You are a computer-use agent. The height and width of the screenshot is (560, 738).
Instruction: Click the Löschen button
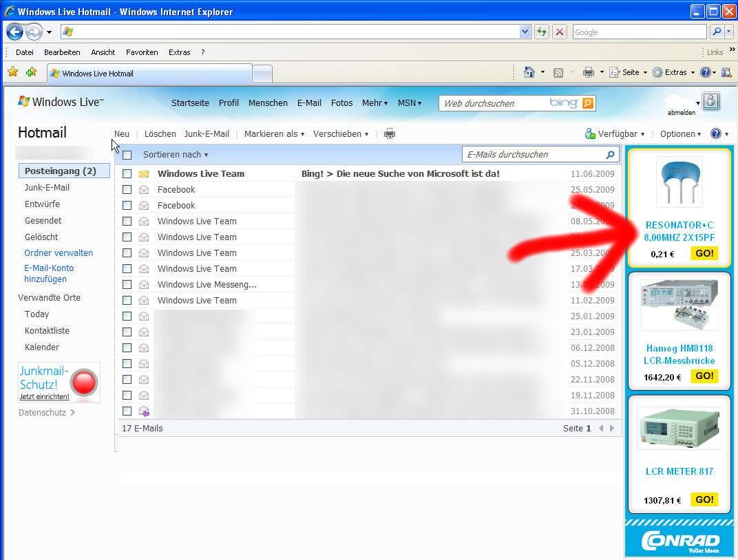160,134
